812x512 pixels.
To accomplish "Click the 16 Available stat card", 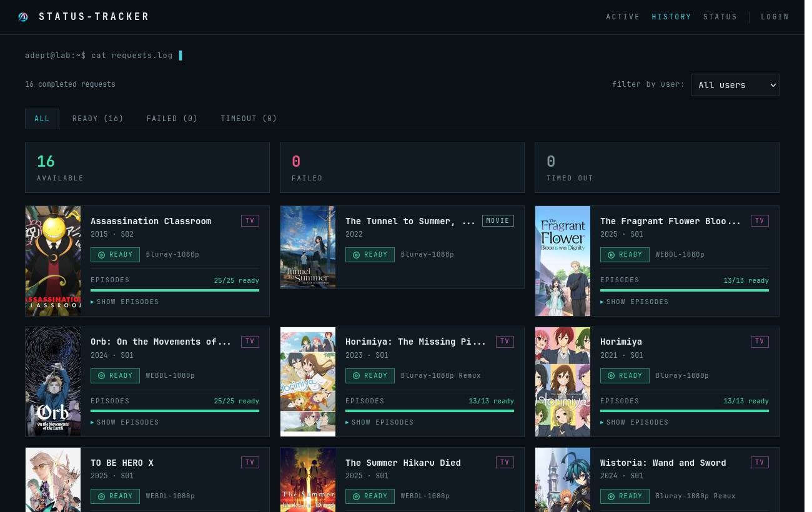I will point(147,167).
